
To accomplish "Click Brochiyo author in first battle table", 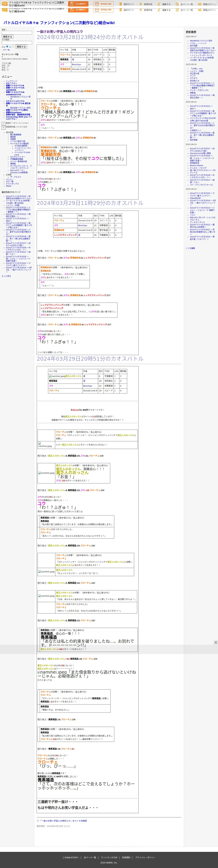I will 76,64.
